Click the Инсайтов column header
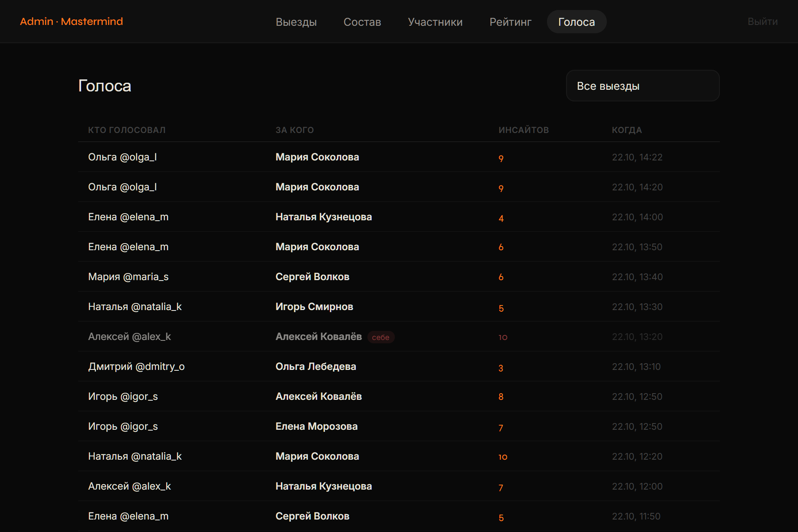 tap(524, 130)
